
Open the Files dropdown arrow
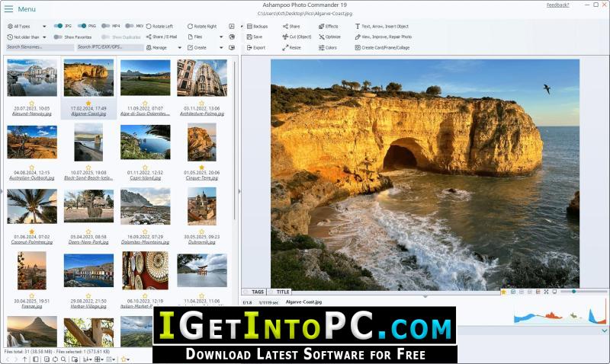pyautogui.click(x=221, y=37)
